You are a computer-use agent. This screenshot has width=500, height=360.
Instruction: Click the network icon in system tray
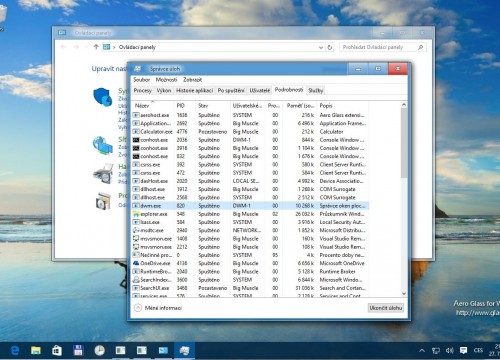(436, 350)
